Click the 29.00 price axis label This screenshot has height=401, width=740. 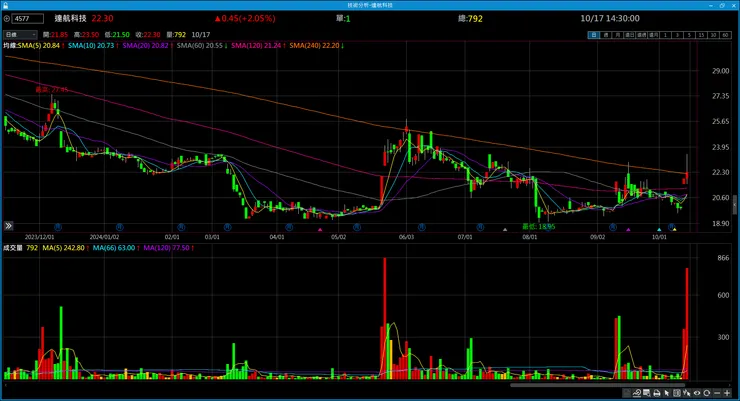click(721, 71)
